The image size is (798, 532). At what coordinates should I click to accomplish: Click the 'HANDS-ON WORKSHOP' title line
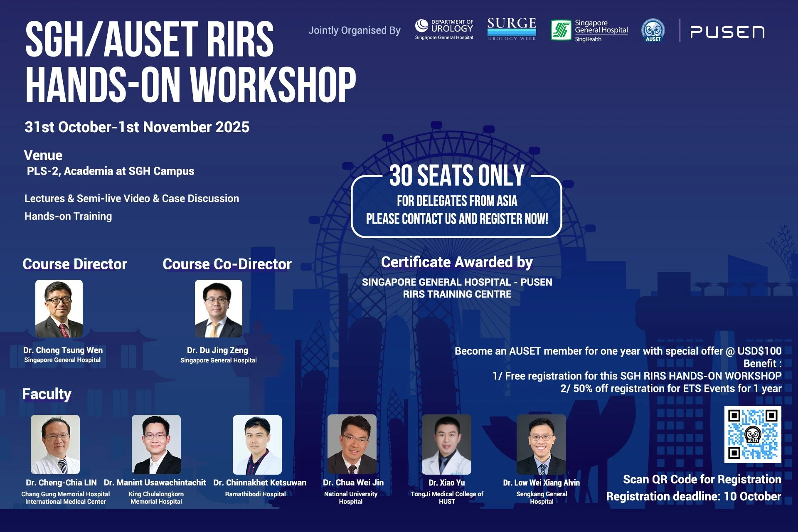click(x=191, y=85)
